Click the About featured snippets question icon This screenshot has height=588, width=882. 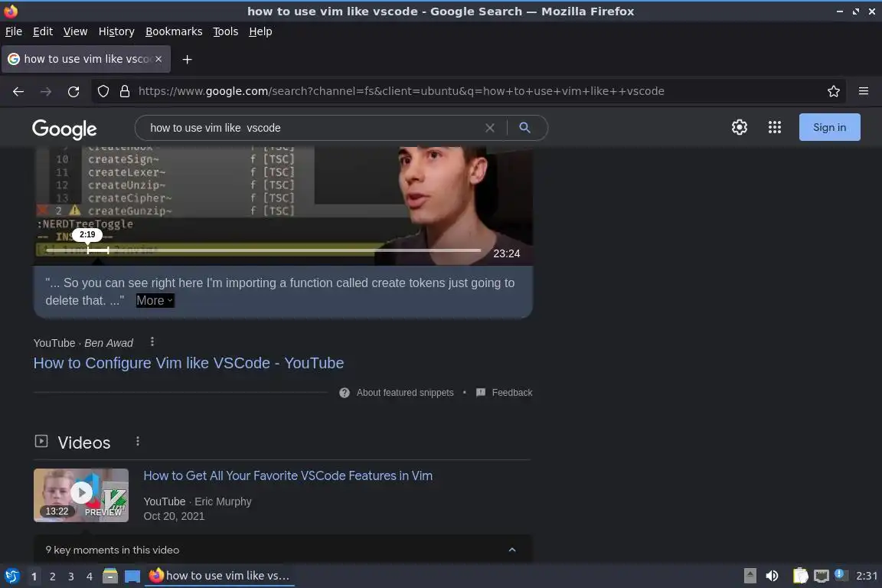[x=345, y=393]
